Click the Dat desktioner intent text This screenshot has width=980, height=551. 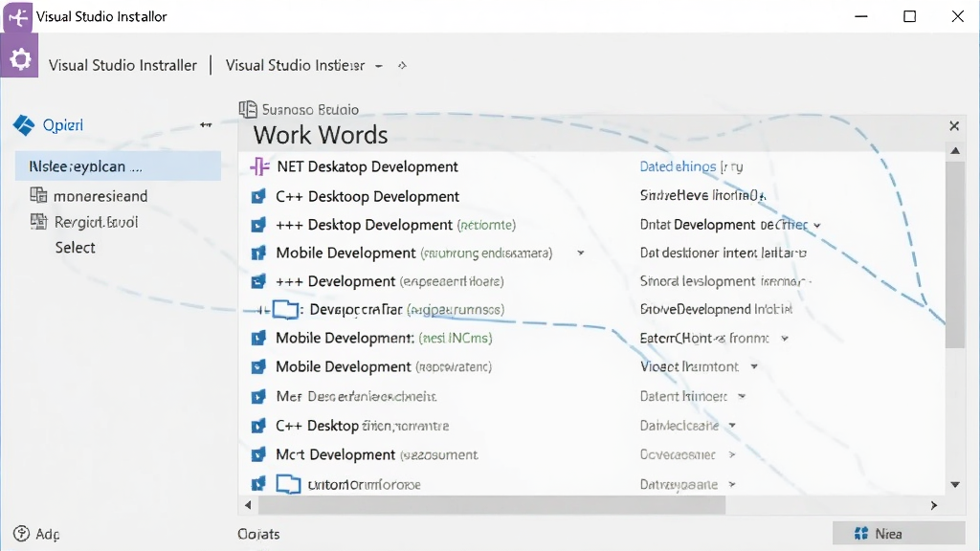(x=724, y=253)
